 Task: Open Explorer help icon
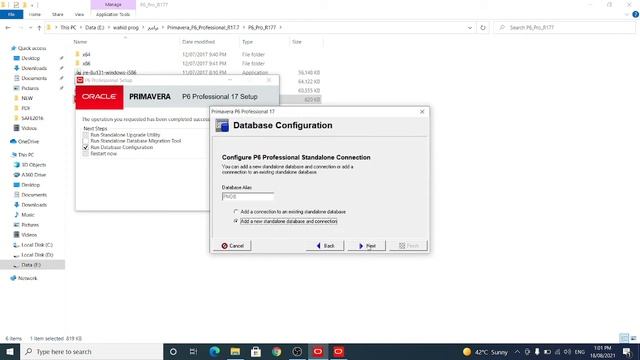tap(636, 14)
